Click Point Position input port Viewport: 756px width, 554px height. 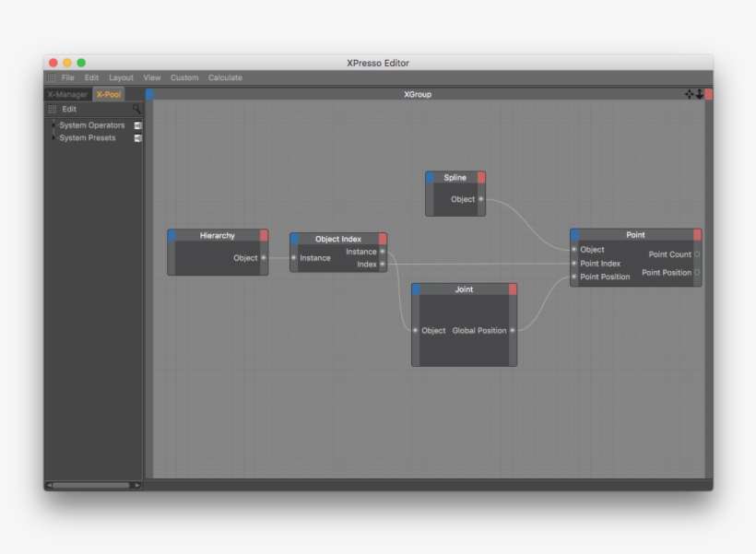pos(573,277)
